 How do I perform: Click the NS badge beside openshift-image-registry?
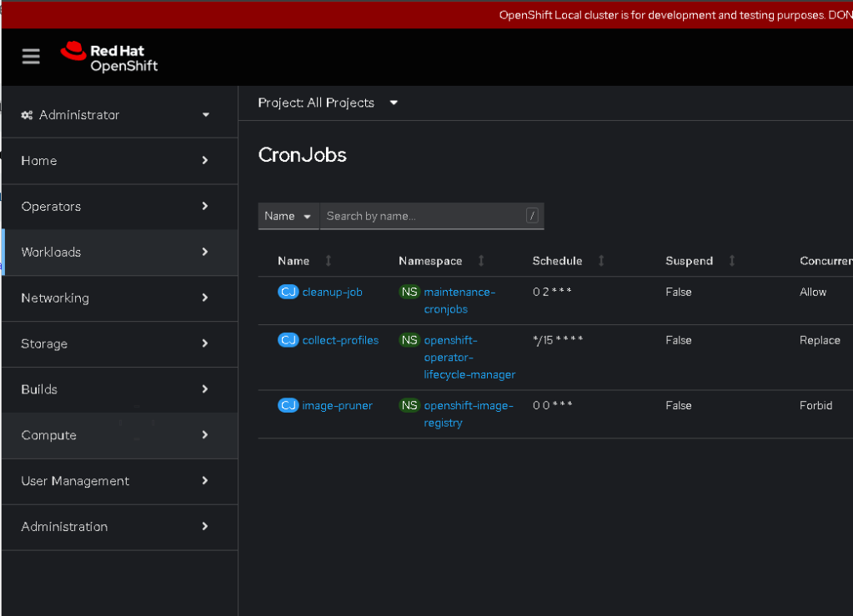(x=409, y=406)
